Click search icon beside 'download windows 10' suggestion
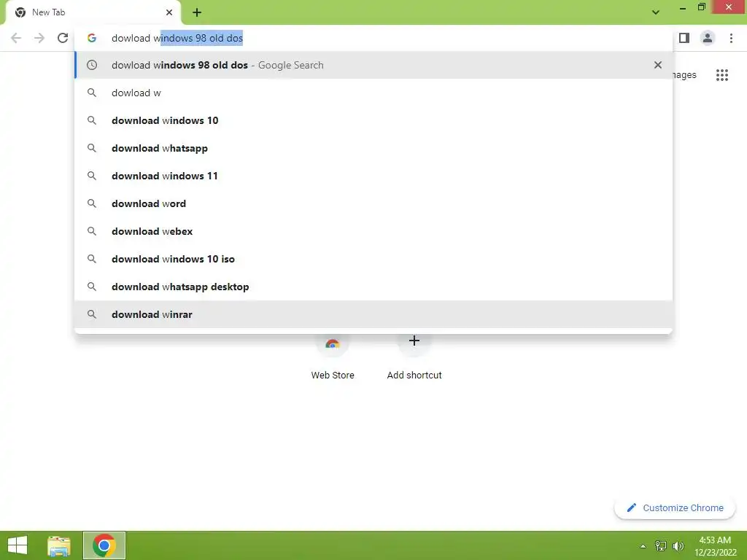Image resolution: width=747 pixels, height=560 pixels. pyautogui.click(x=92, y=120)
